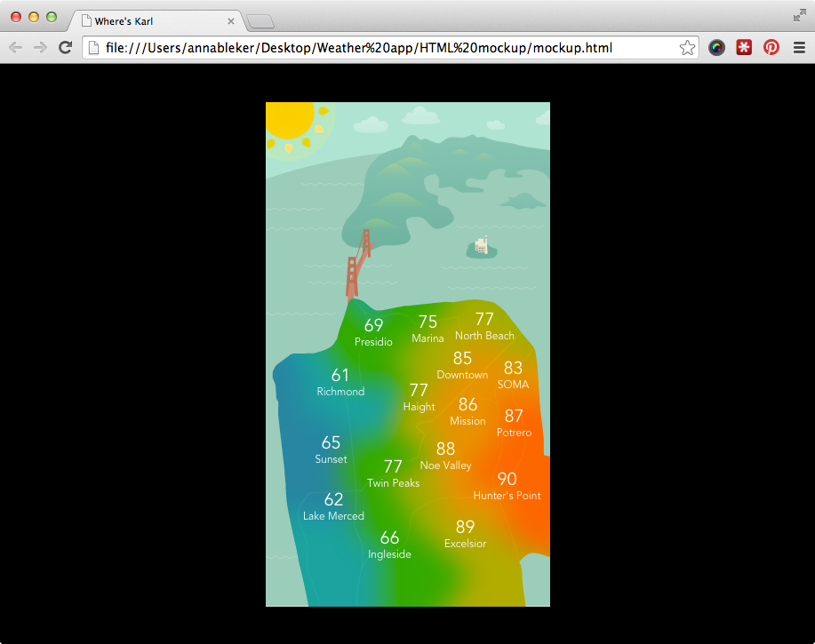Image resolution: width=815 pixels, height=644 pixels.
Task: Open the Chrome hamburger menu
Action: tap(799, 47)
